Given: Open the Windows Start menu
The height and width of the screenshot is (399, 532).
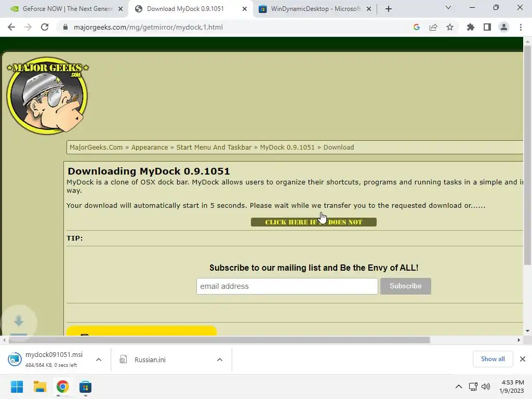Looking at the screenshot, I should (x=17, y=387).
